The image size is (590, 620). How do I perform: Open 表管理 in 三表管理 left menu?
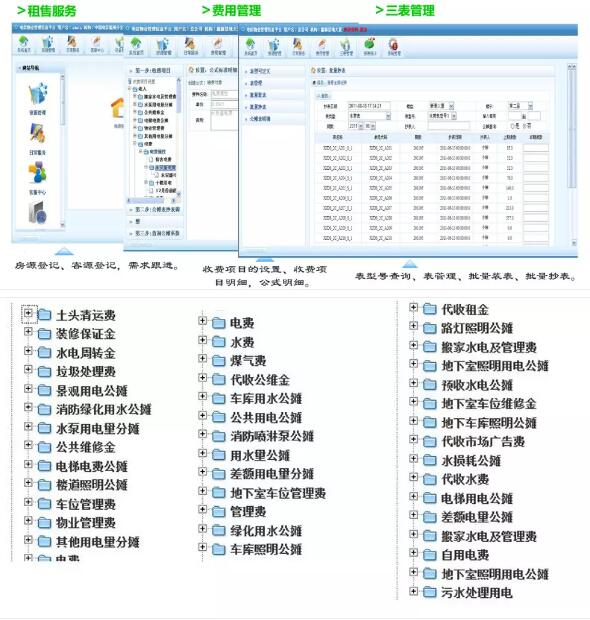click(274, 83)
